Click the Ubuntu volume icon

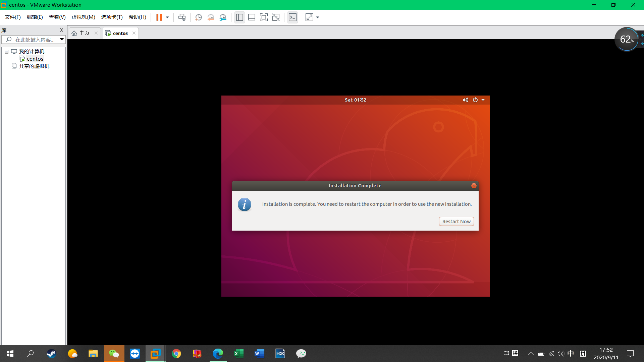point(466,100)
